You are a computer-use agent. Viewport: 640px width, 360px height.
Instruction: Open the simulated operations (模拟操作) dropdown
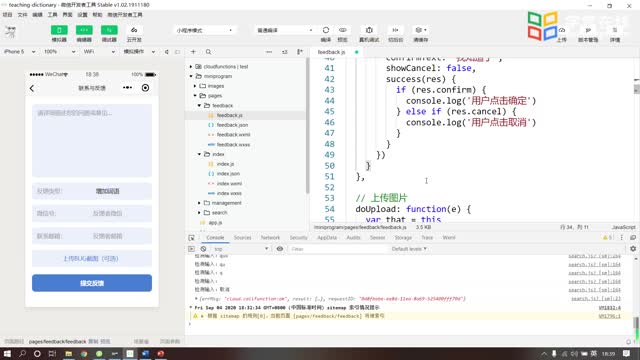[x=139, y=52]
